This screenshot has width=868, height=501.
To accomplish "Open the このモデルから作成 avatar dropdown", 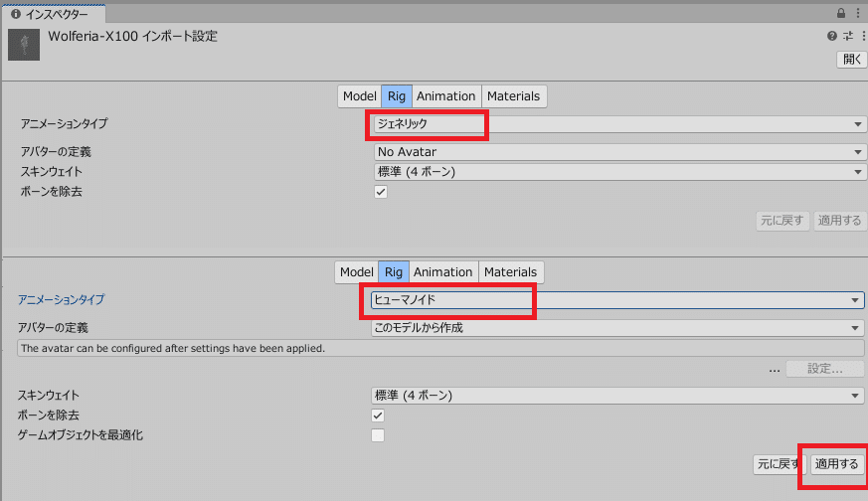I will point(616,328).
